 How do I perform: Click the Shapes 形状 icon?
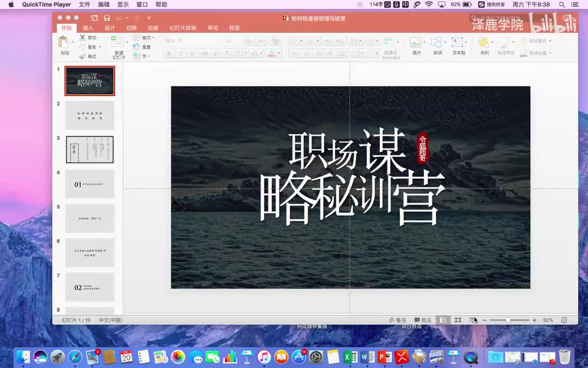pos(436,42)
